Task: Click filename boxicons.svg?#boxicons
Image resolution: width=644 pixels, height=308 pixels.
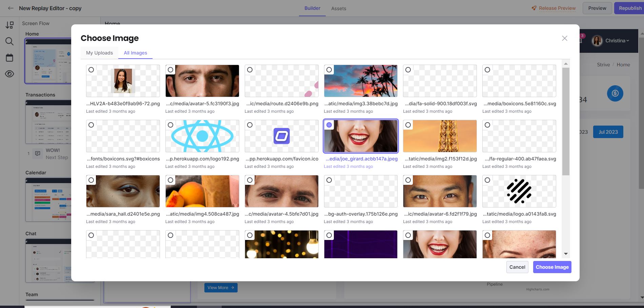Action: pyautogui.click(x=123, y=159)
